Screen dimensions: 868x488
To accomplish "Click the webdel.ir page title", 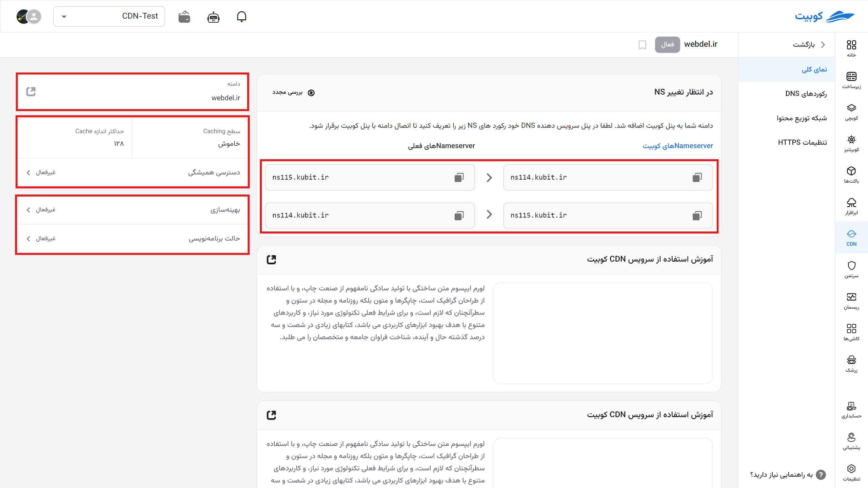I will point(701,44).
